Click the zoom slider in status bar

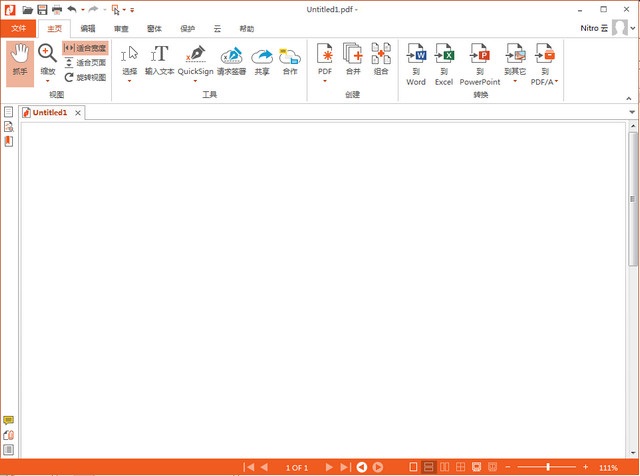[x=547, y=467]
